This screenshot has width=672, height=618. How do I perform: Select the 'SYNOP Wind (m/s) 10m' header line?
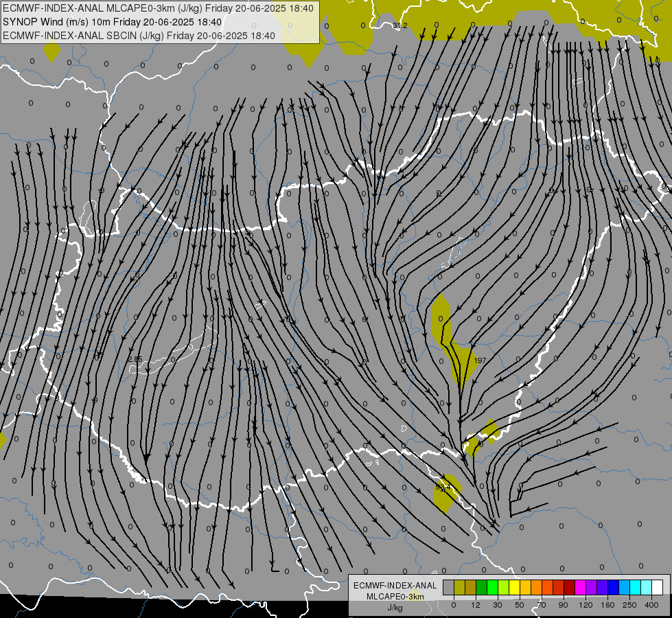point(113,22)
